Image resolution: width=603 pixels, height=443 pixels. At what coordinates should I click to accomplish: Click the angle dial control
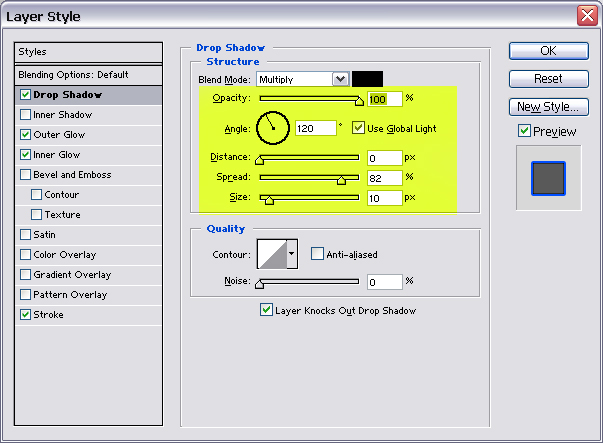point(273,128)
